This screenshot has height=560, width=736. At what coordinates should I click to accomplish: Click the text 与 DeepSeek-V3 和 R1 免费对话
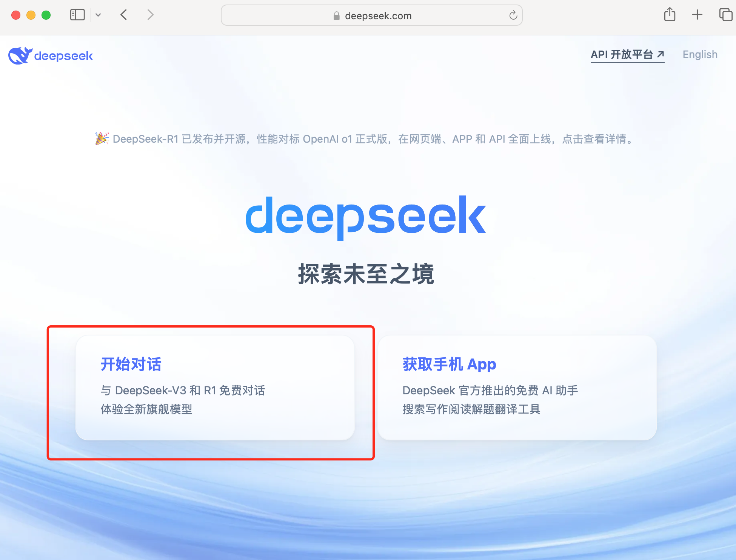(183, 390)
